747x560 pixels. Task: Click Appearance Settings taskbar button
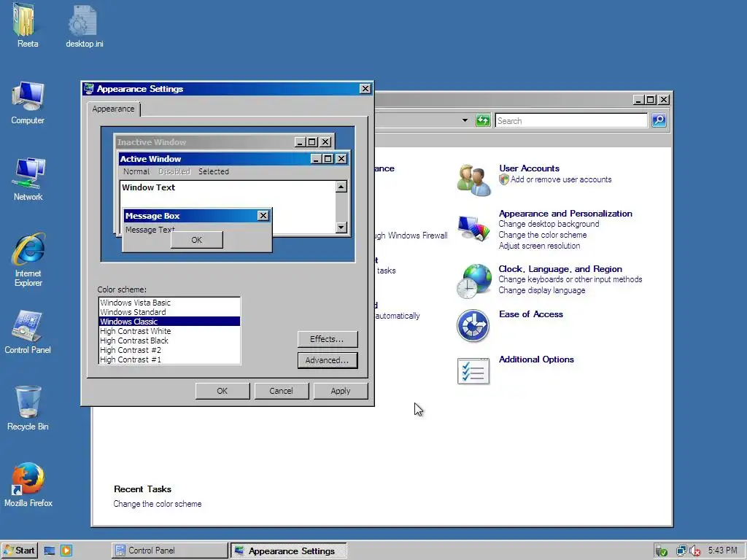point(289,551)
